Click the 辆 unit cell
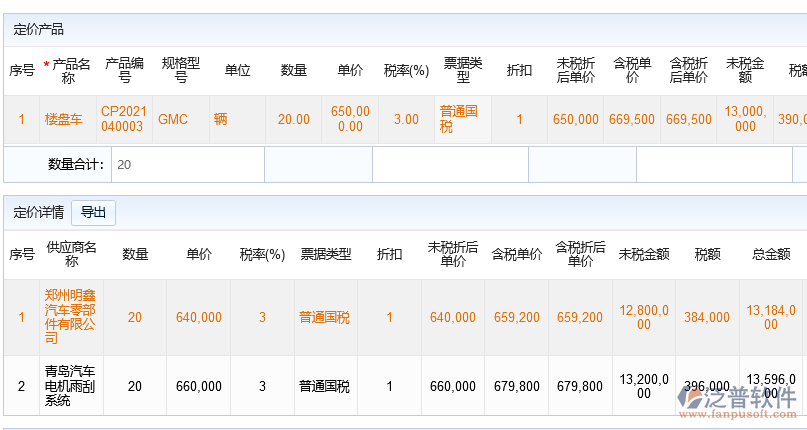The height and width of the screenshot is (430, 807). [x=221, y=119]
